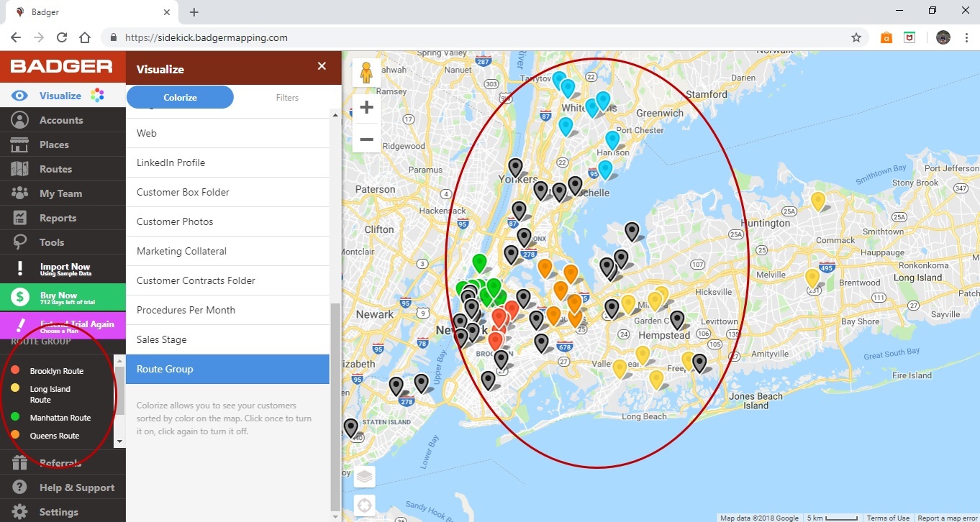The height and width of the screenshot is (522, 980).
Task: Toggle colorize by Sales Stage
Action: click(x=227, y=339)
